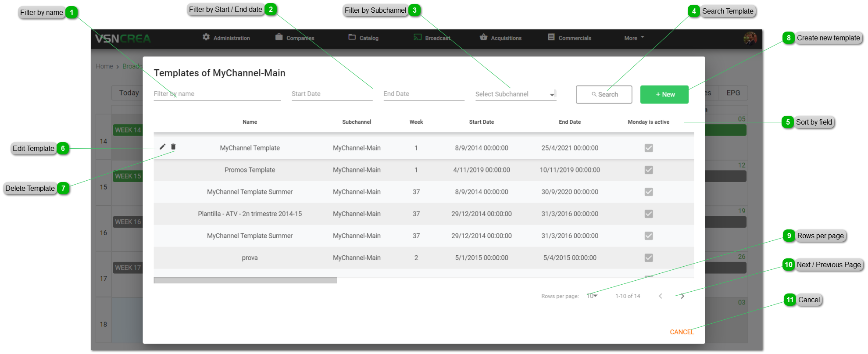Click the user avatar in top bar
This screenshot has height=354, width=868.
click(750, 38)
